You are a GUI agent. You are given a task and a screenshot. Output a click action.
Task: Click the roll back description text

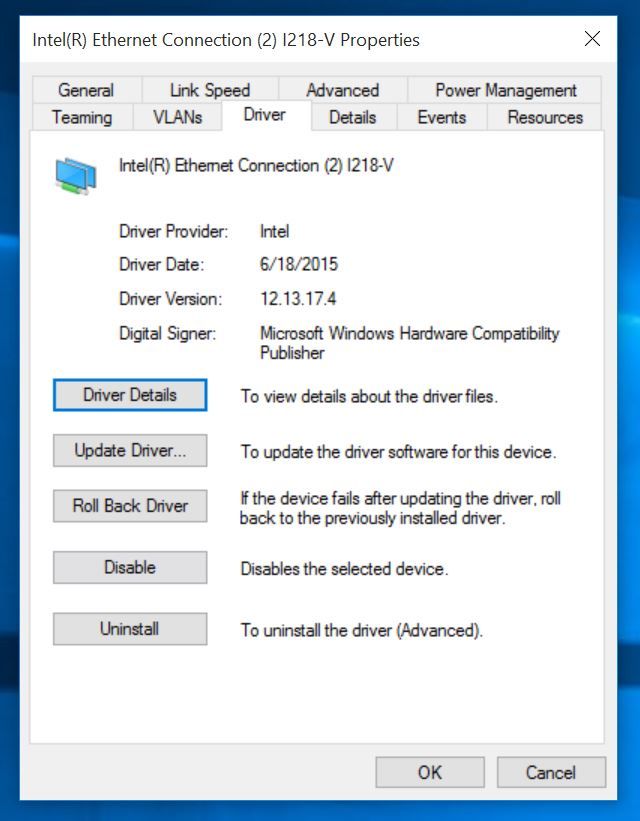(x=400, y=508)
